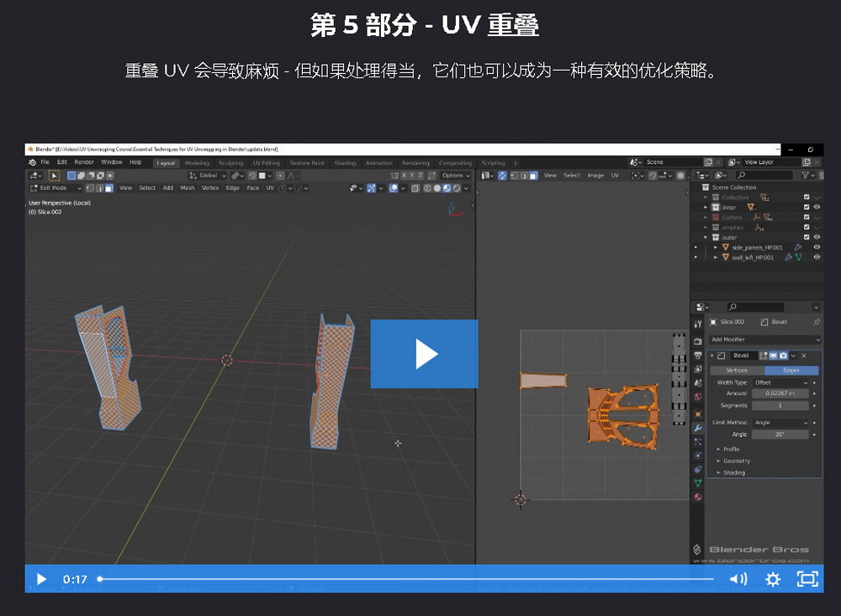Uncheck the inner collection checkbox
This screenshot has width=841, height=616.
[x=807, y=207]
